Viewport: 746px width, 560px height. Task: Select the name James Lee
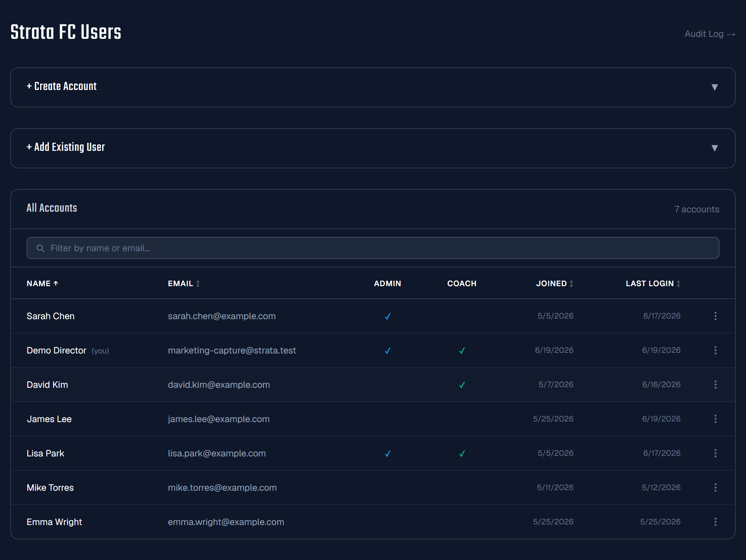pyautogui.click(x=49, y=419)
